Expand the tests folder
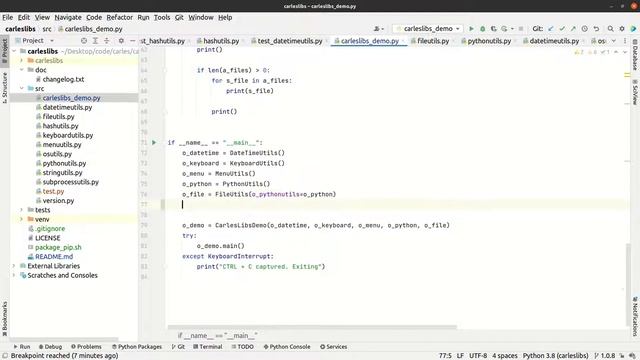Viewport: 640px width, 360px height. (22, 210)
